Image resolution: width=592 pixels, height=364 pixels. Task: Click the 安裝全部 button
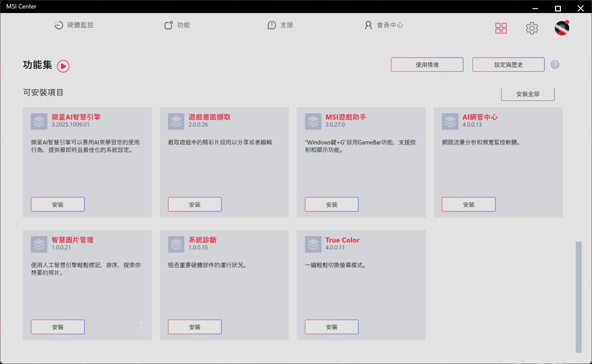tap(528, 94)
